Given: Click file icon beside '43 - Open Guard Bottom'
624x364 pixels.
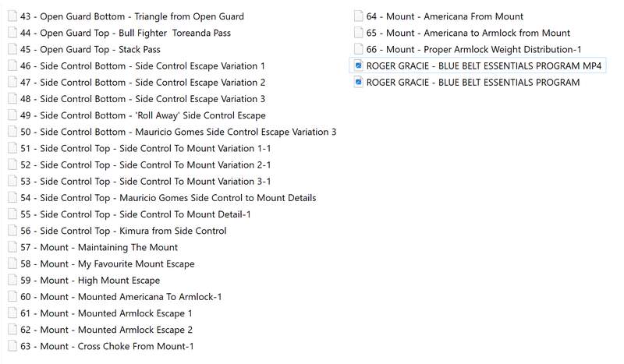Looking at the screenshot, I should (x=12, y=16).
